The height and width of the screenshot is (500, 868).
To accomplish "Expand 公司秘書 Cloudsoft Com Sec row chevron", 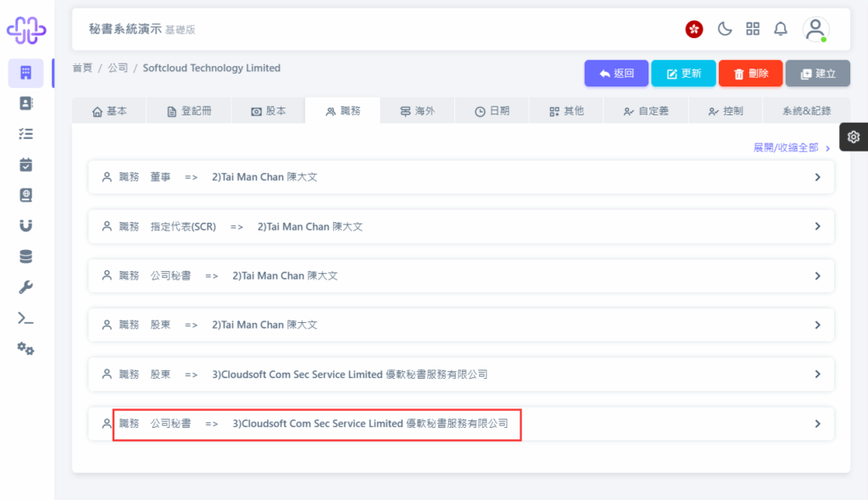I will tap(818, 424).
